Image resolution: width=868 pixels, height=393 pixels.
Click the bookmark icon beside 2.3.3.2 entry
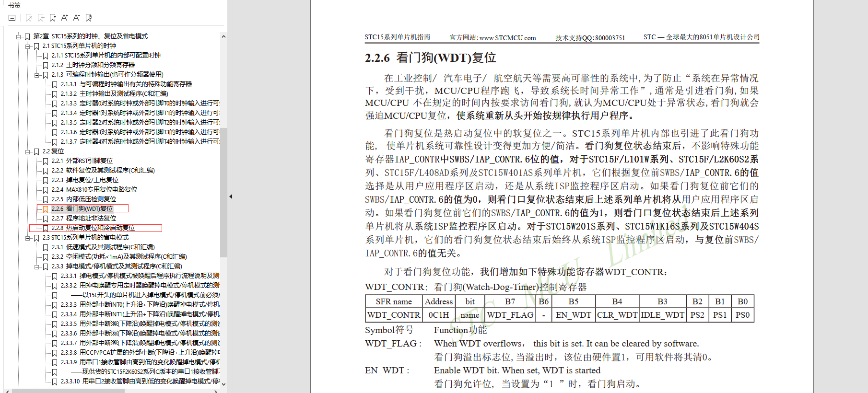click(55, 286)
